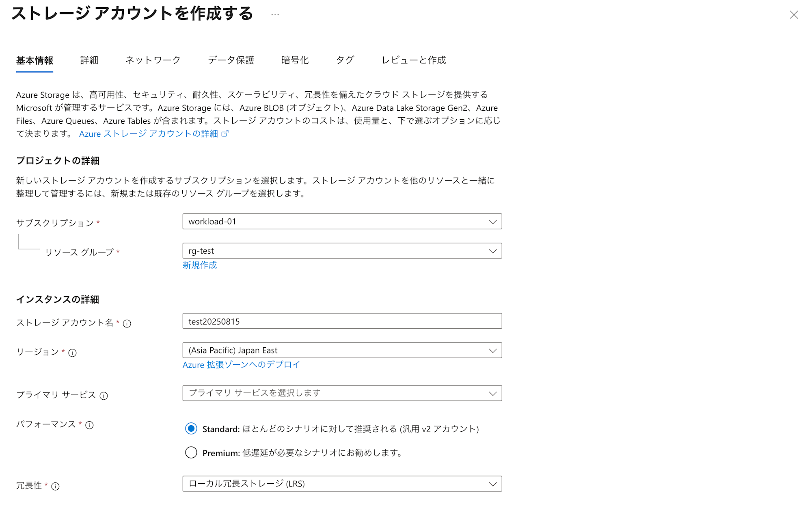Image resolution: width=812 pixels, height=506 pixels.
Task: Click the external link icon after Azure ストレージ アカウントの詳細
Action: click(x=225, y=133)
